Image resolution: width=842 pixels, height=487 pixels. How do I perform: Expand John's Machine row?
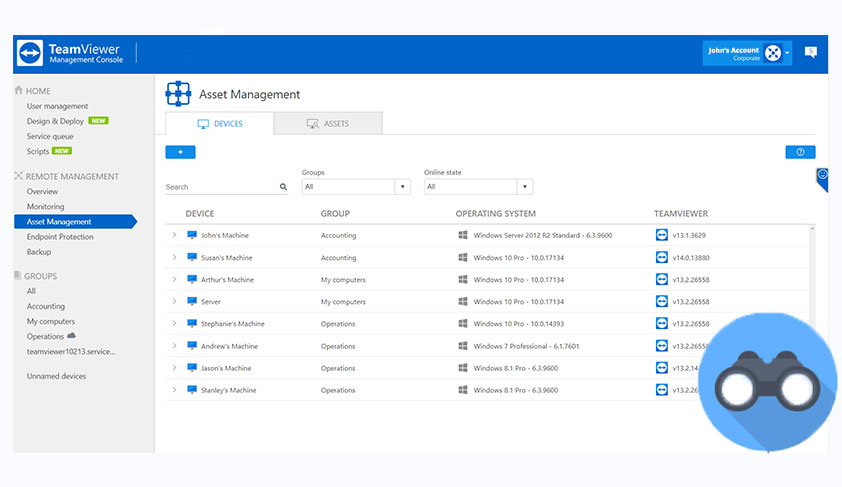point(174,235)
